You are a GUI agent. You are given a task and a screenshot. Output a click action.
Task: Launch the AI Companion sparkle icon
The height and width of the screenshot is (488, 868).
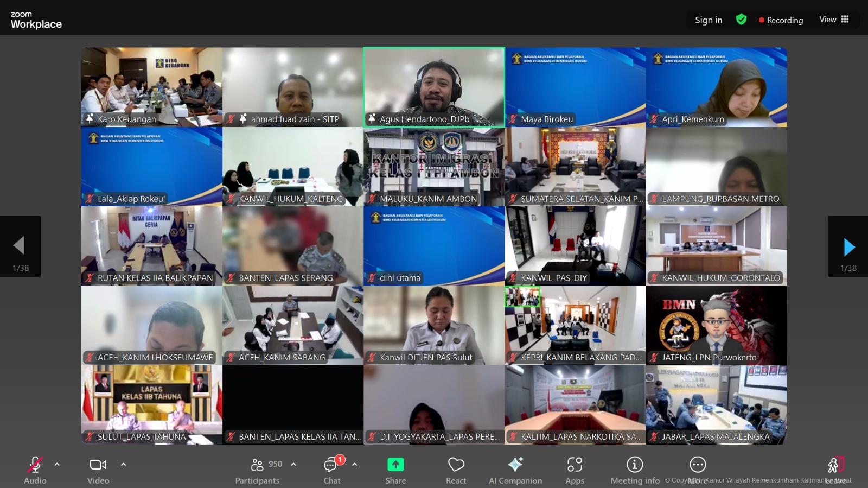(515, 465)
